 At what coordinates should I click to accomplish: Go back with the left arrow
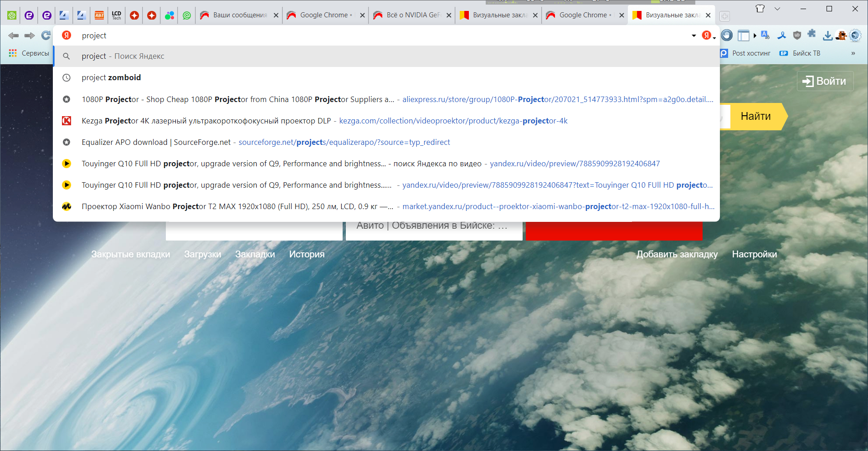(13, 36)
